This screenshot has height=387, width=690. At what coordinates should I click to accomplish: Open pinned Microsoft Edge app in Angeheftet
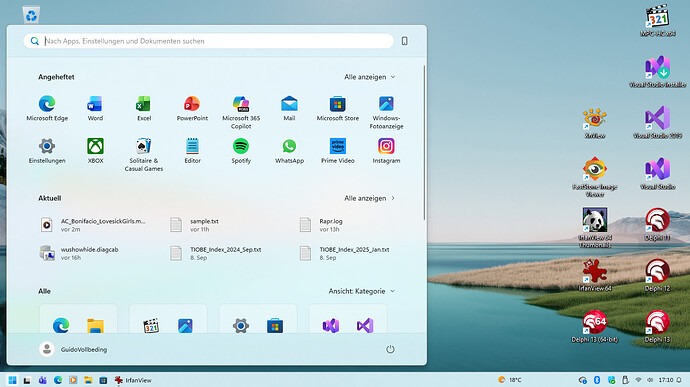(x=47, y=108)
